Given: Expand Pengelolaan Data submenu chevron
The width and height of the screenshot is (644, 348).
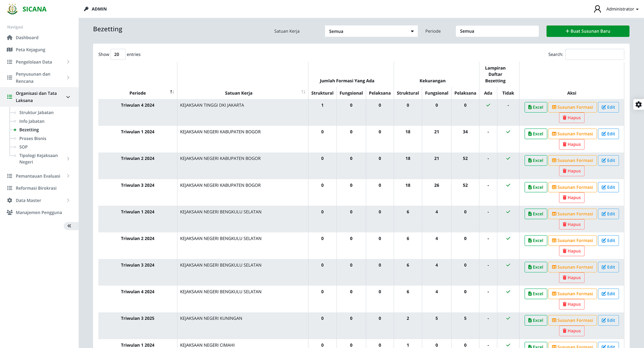Looking at the screenshot, I should click(68, 62).
